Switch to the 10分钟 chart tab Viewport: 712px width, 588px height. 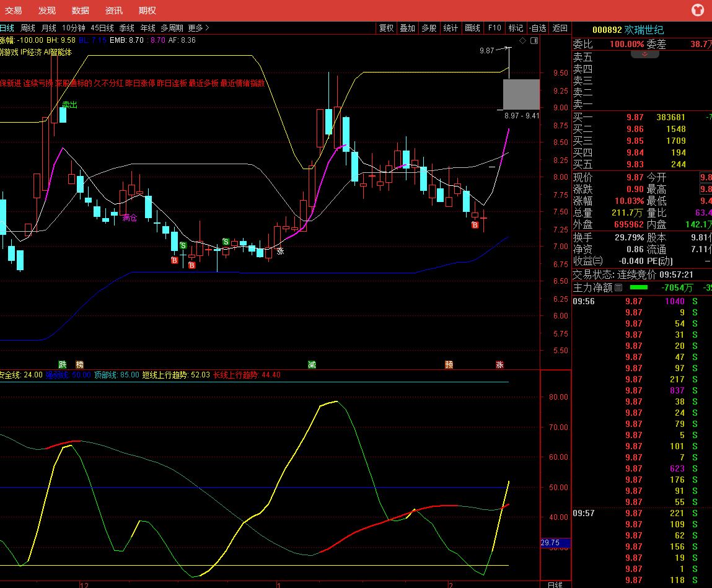point(73,28)
